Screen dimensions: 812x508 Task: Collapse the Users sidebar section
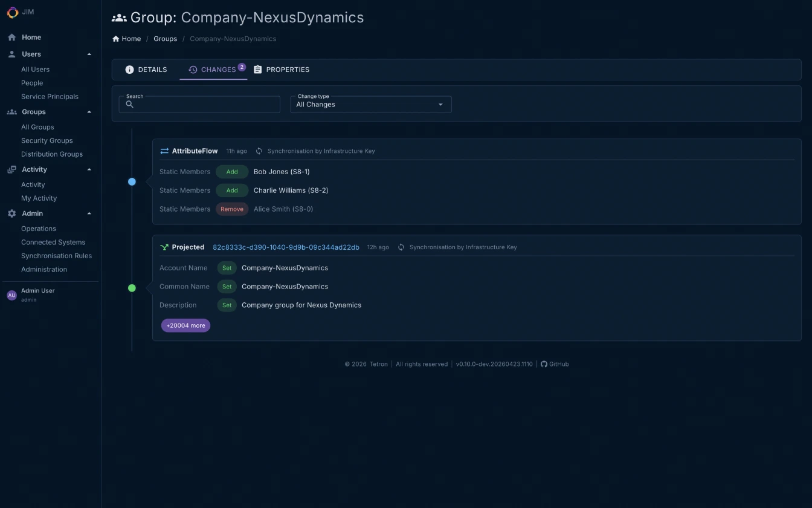pos(89,54)
